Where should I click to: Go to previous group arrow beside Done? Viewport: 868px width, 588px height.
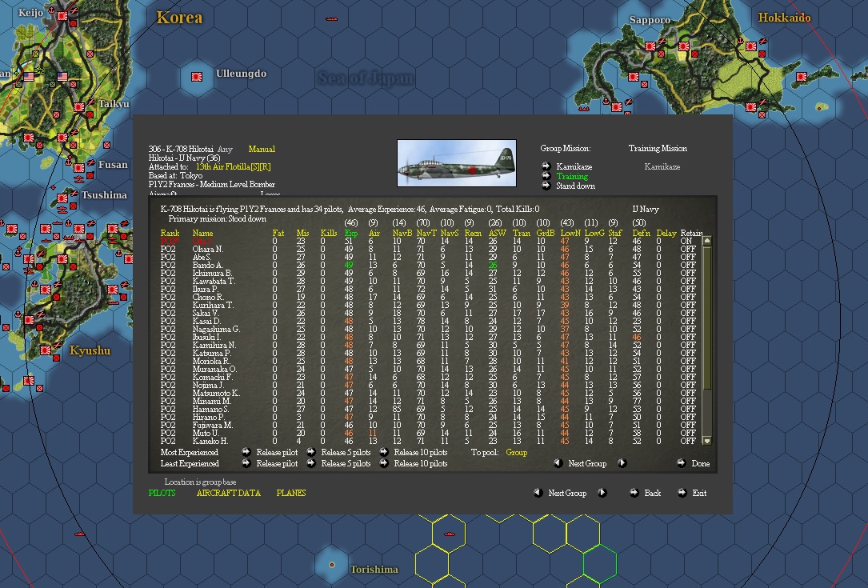point(558,463)
